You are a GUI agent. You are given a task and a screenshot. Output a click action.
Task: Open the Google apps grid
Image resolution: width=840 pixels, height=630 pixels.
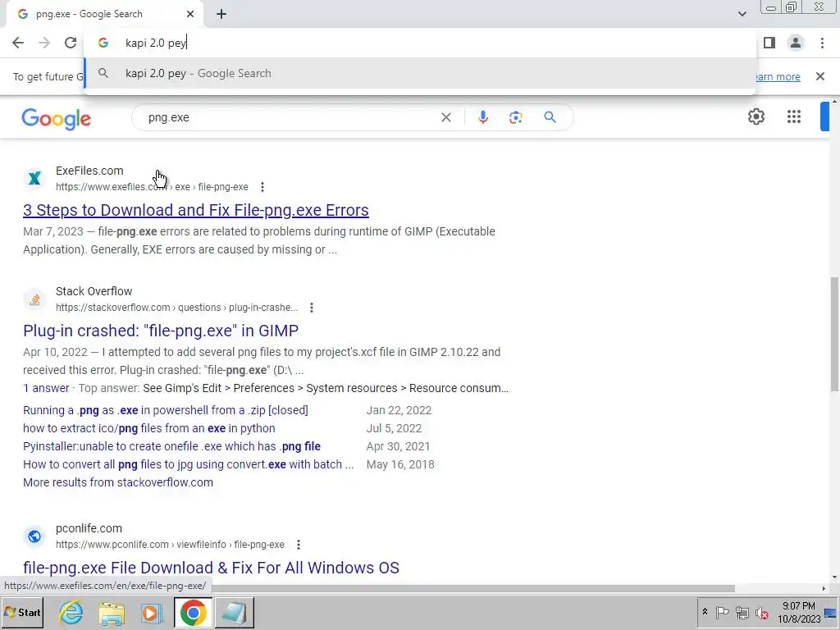pos(794,116)
